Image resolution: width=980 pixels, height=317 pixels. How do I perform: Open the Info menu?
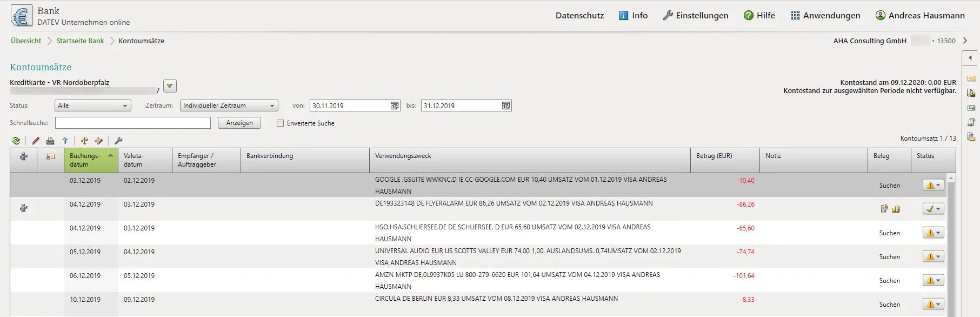pos(633,16)
